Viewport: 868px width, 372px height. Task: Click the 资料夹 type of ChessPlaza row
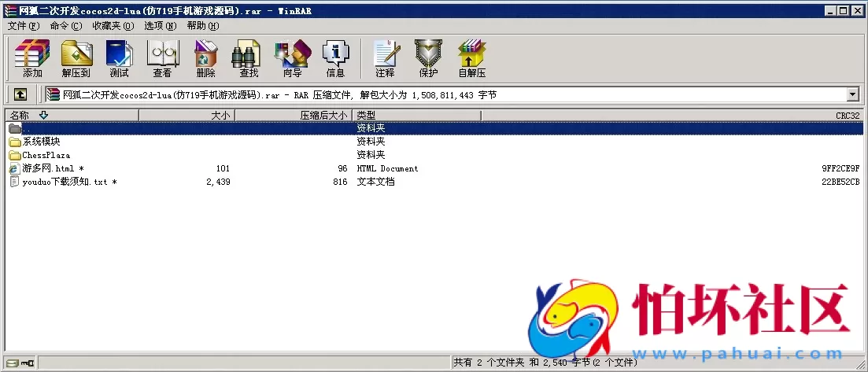pos(371,155)
